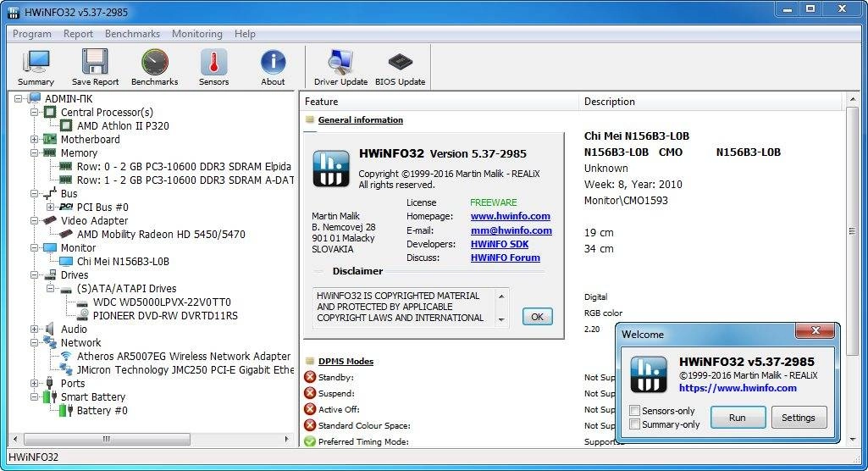The width and height of the screenshot is (868, 471).
Task: Collapse the Smart Battery node
Action: [35, 396]
